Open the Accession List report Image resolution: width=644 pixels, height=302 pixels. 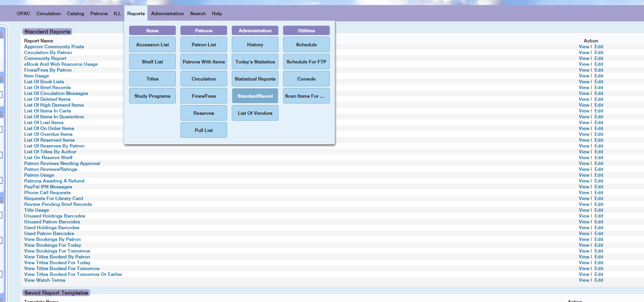pyautogui.click(x=152, y=45)
